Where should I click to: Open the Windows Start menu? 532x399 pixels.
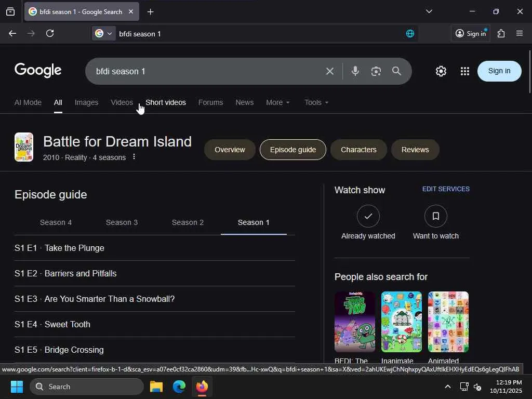click(x=17, y=387)
